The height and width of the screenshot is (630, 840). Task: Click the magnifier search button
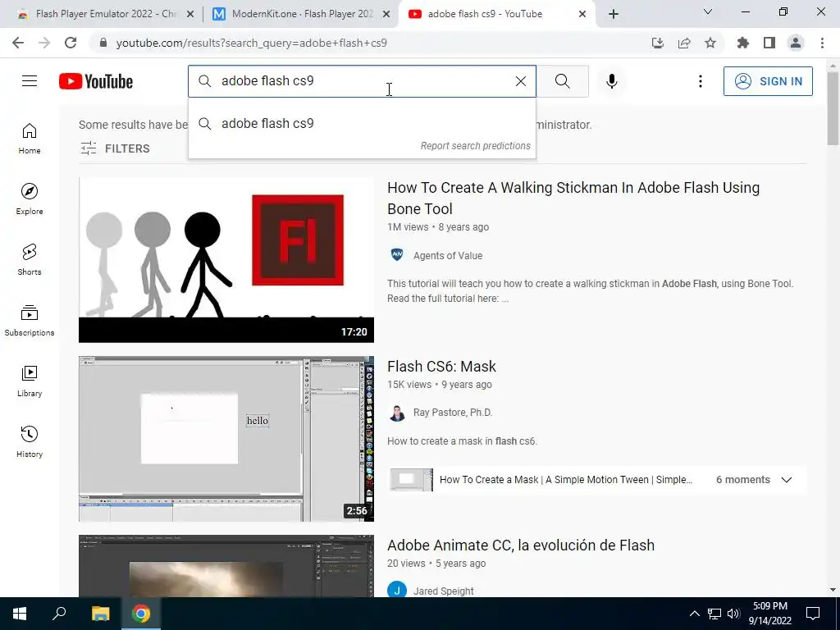(x=563, y=81)
